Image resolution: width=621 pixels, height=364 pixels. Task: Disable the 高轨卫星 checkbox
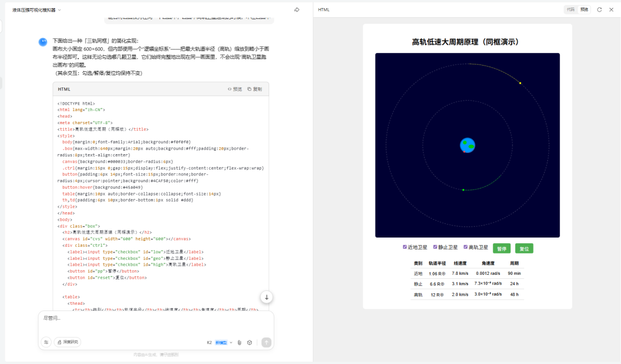coord(466,247)
